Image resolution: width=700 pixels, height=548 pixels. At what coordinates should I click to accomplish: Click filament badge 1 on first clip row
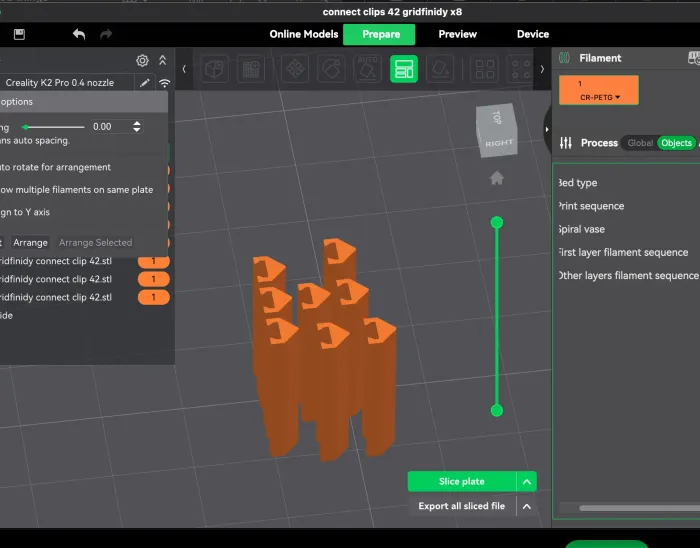pos(154,261)
